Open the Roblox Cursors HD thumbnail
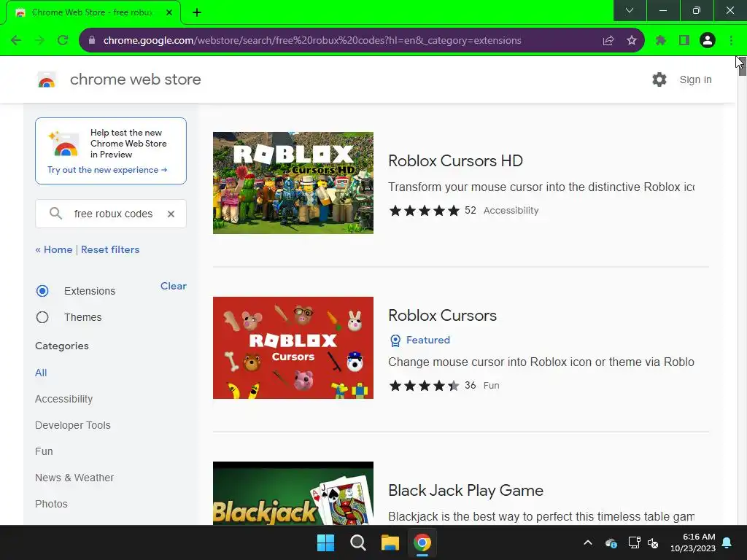This screenshot has height=560, width=747. [x=293, y=183]
